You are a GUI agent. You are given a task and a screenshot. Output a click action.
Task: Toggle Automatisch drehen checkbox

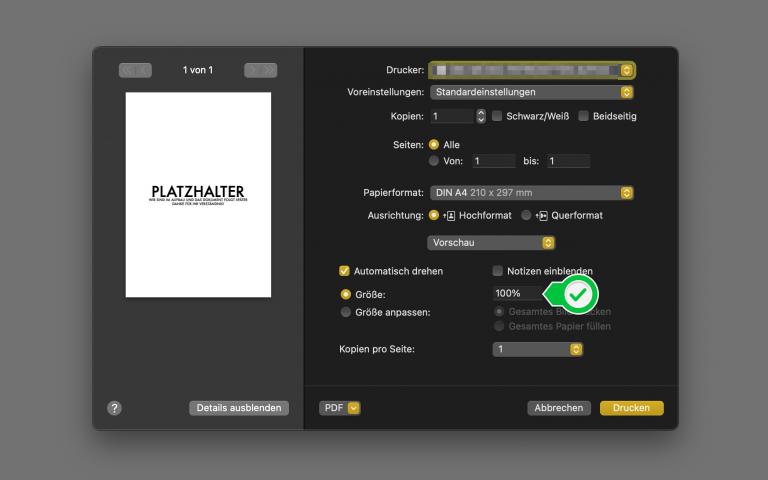344,271
